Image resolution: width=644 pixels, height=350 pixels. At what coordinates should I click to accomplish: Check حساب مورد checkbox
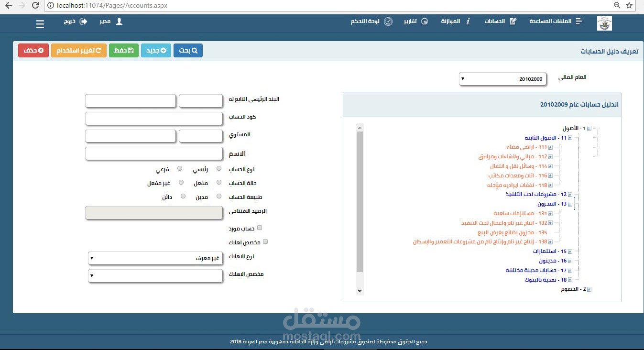pos(260,228)
